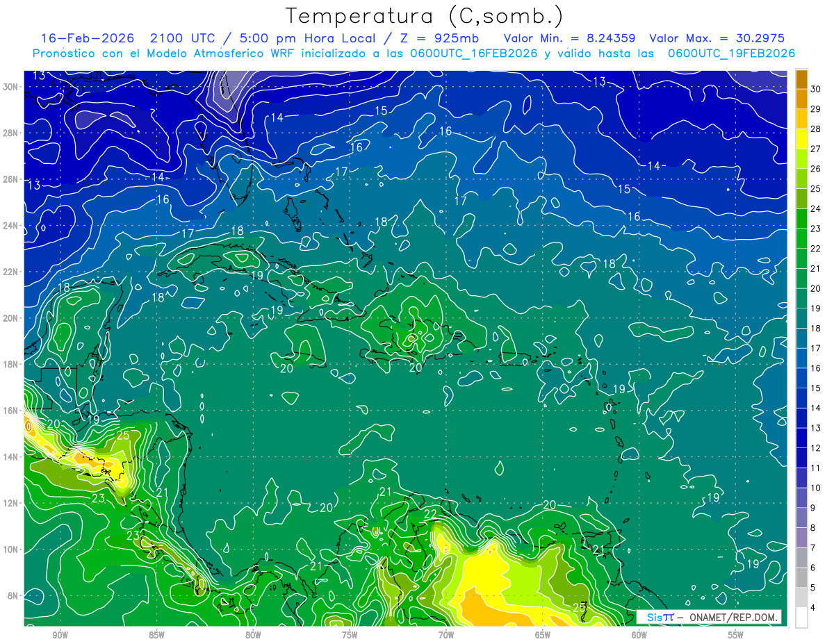The height and width of the screenshot is (644, 834).
Task: Pick the white colorbar segment below 4
Action: pos(802,618)
